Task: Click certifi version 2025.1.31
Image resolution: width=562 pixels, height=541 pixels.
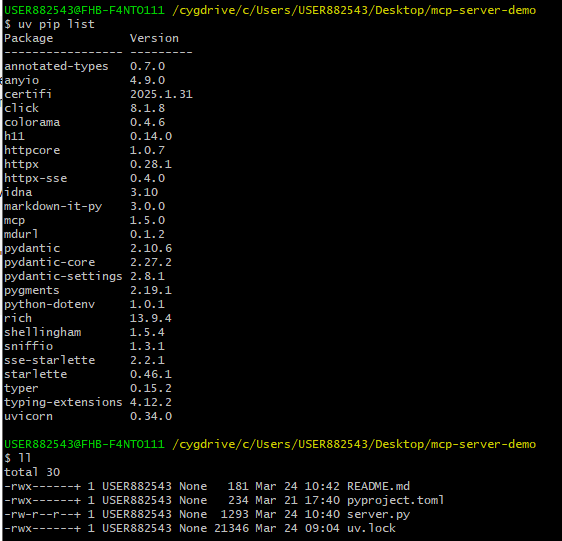Action: (x=161, y=94)
